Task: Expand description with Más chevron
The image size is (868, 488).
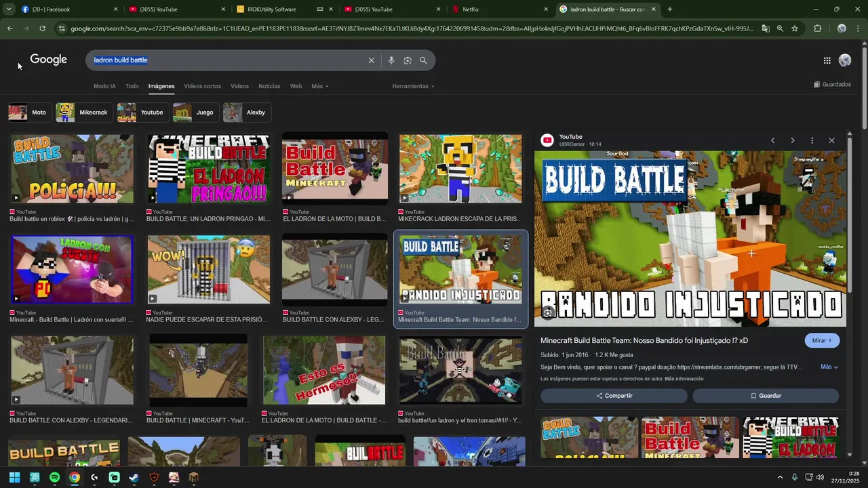Action: click(829, 367)
